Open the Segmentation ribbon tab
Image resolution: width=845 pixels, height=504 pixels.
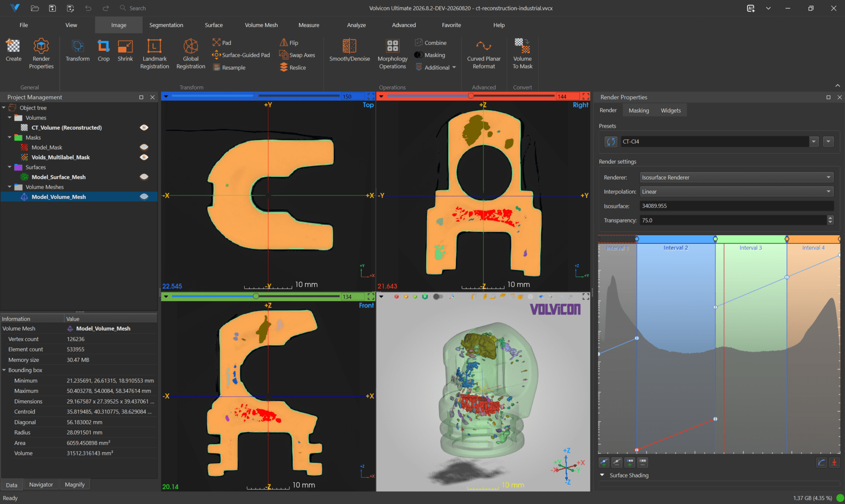click(x=166, y=25)
